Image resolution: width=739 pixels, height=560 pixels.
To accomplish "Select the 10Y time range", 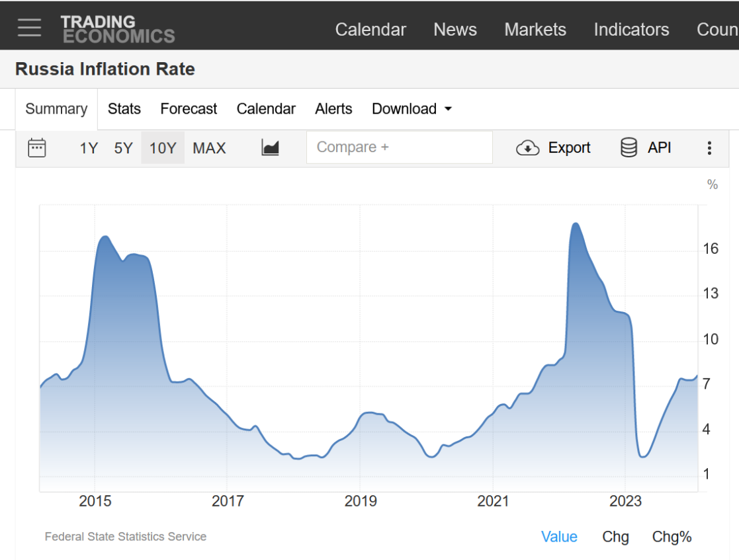I will tap(163, 148).
